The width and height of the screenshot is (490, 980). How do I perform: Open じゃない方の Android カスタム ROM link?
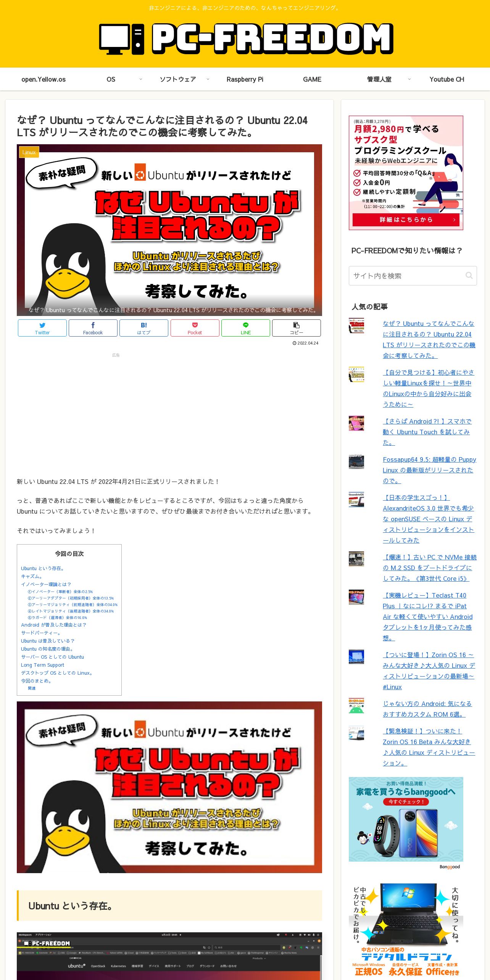pos(427,709)
